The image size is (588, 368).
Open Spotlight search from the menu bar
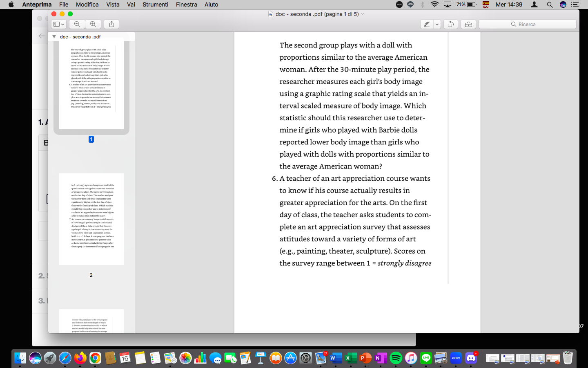550,4
